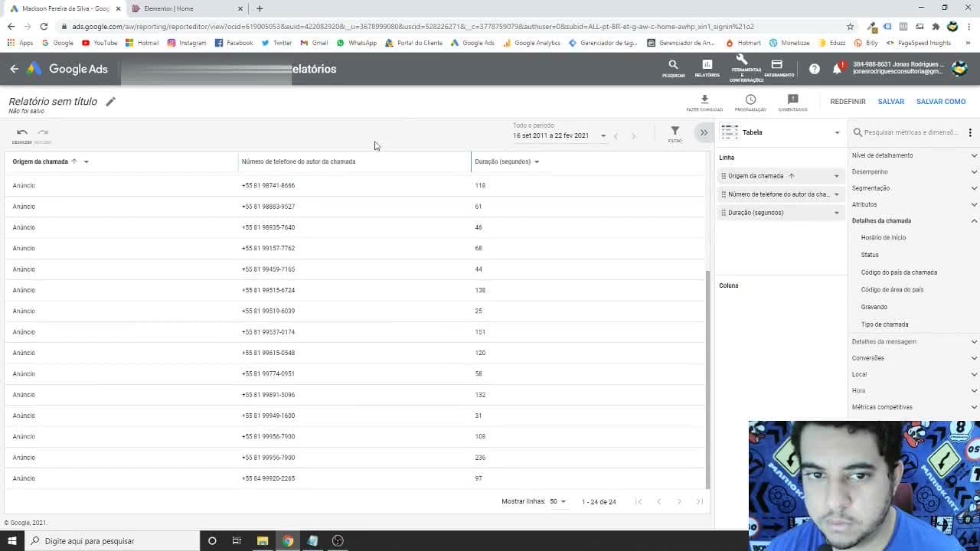Viewport: 980px width, 551px height.
Task: Open the Tabela chart type dropdown
Action: click(x=780, y=132)
